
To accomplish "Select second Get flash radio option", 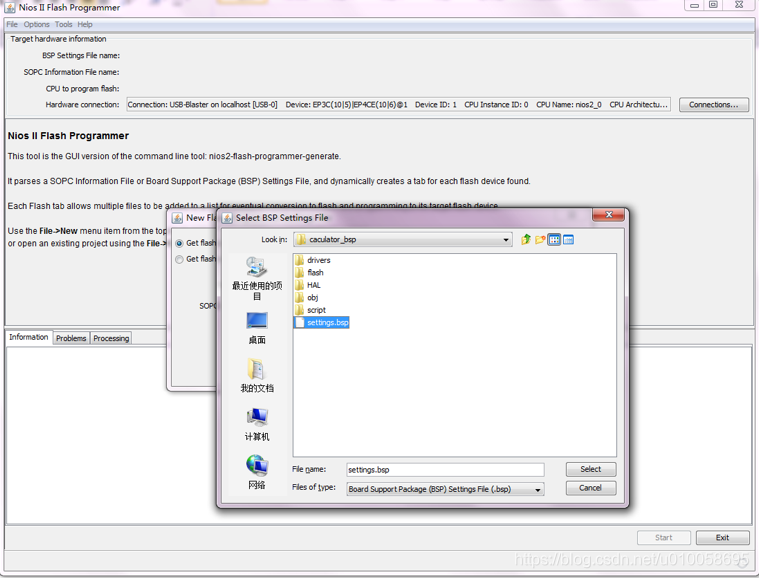I will [x=179, y=259].
